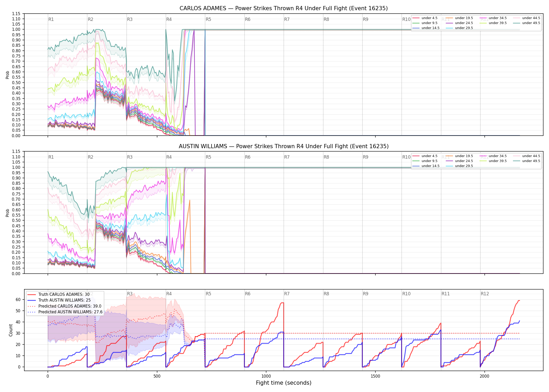Click the R5 round marker in top chart

[x=208, y=19]
